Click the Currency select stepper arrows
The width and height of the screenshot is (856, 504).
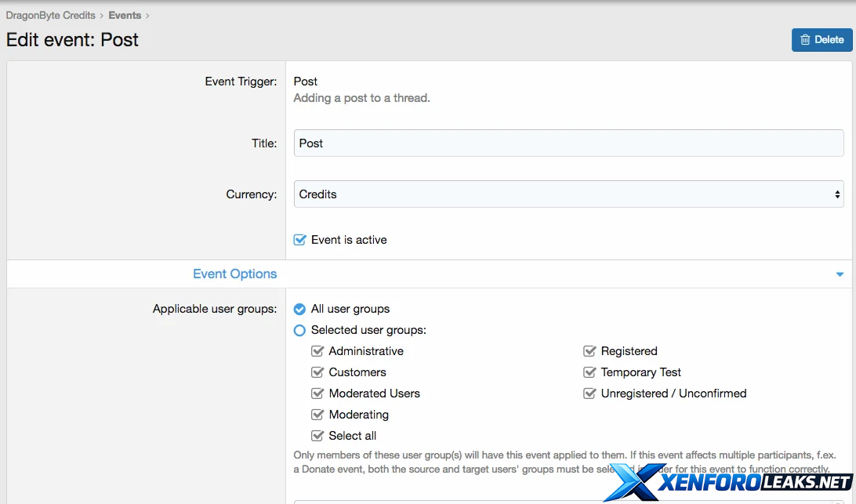[837, 194]
